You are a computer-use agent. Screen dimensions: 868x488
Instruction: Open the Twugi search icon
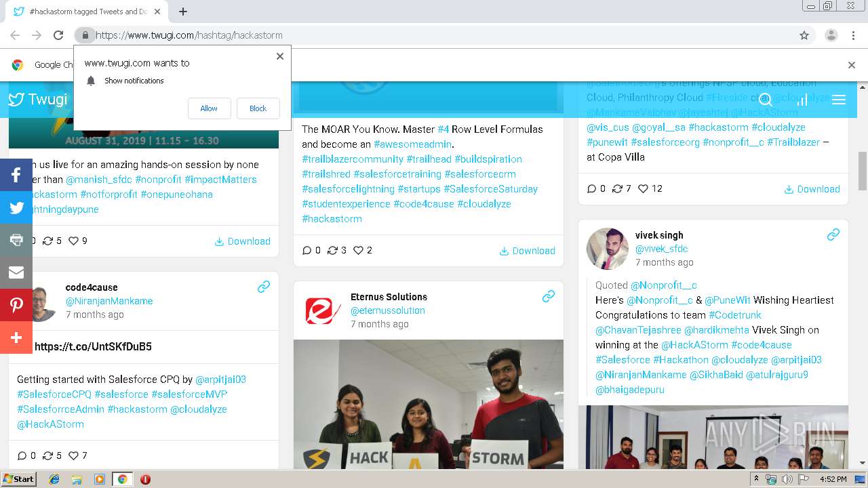766,100
